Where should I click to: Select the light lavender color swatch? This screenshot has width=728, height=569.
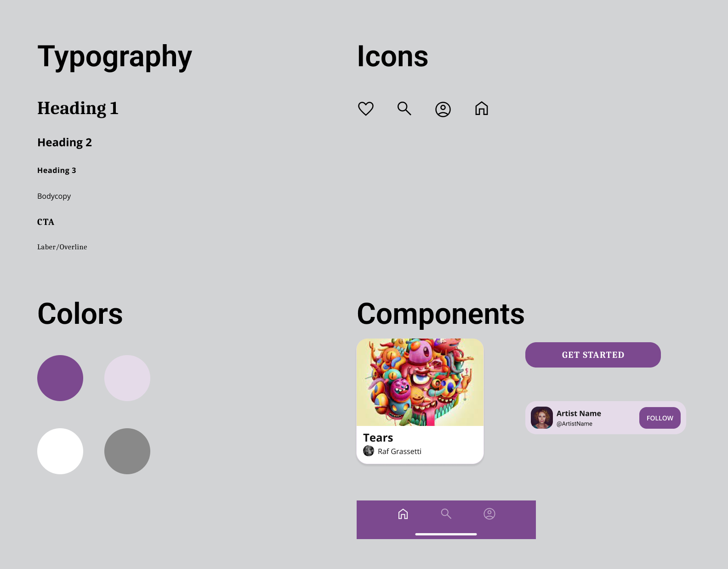(x=127, y=378)
